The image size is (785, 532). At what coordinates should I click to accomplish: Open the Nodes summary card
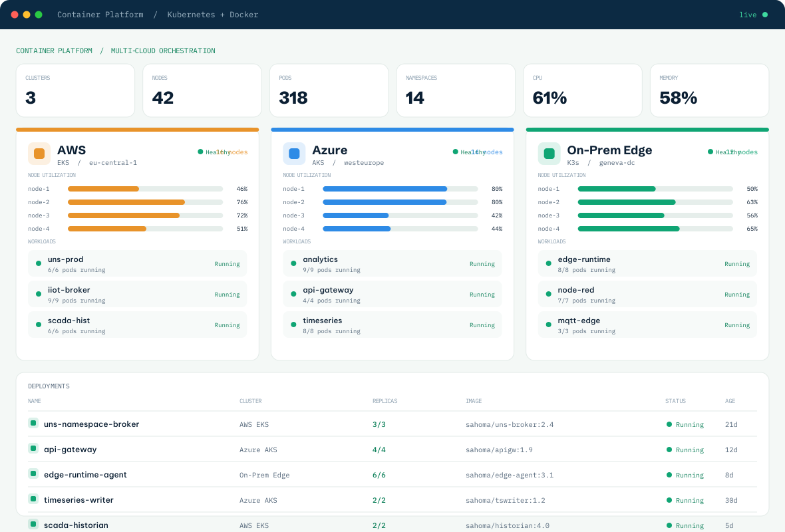[202, 90]
